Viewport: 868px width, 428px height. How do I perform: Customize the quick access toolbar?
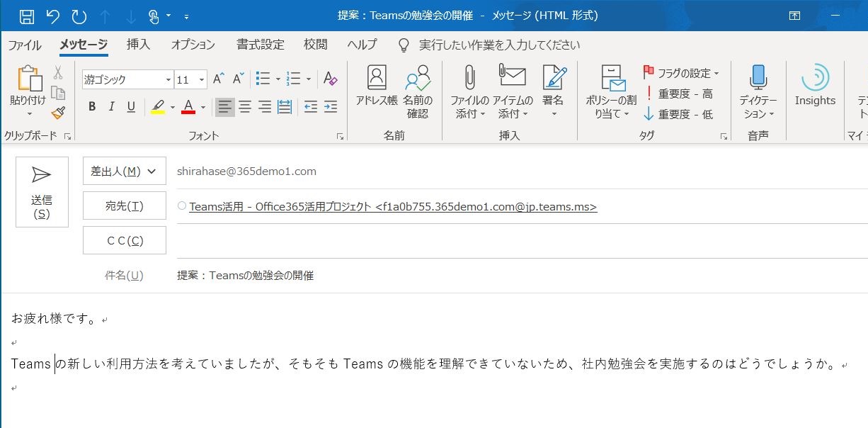(x=186, y=16)
